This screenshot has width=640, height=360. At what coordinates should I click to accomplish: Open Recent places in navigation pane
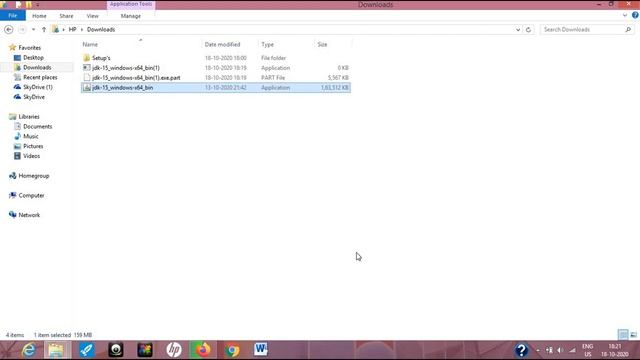[x=40, y=77]
